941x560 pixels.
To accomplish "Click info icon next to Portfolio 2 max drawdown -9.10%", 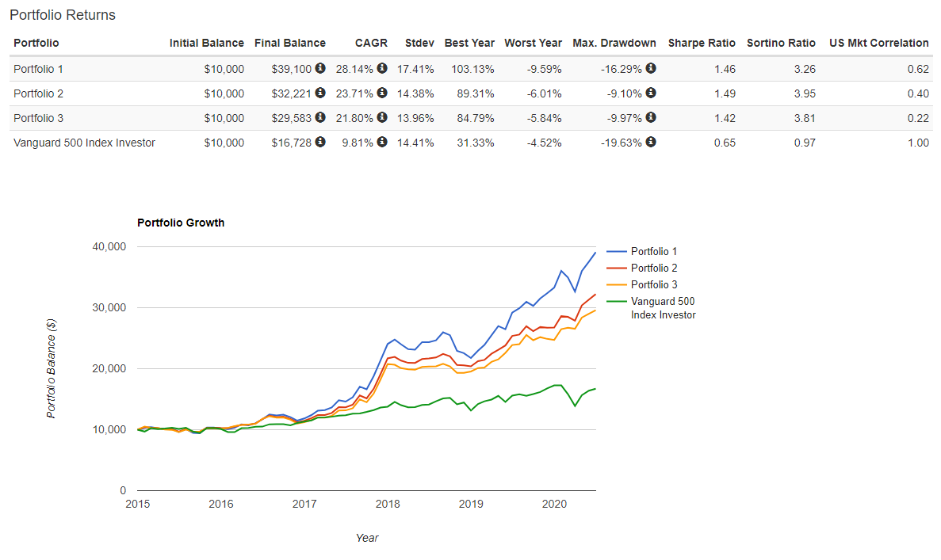I will (651, 93).
